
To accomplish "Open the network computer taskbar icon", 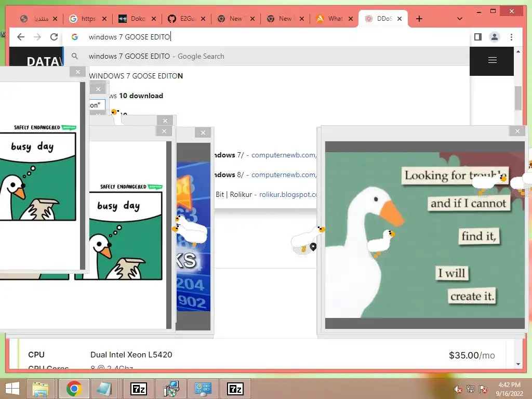I will click(x=171, y=389).
